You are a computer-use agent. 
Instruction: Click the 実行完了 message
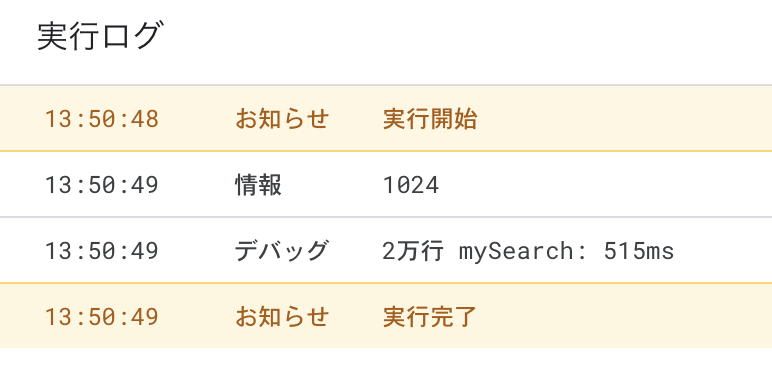(x=430, y=316)
